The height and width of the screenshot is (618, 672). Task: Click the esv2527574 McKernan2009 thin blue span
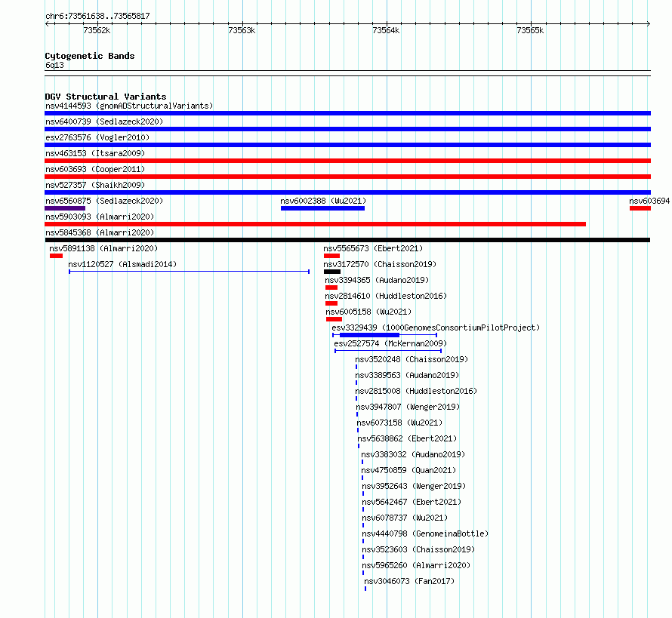point(388,351)
